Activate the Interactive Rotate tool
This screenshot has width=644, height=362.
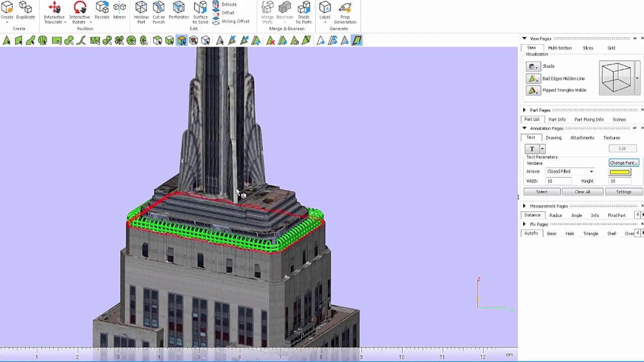pyautogui.click(x=79, y=12)
